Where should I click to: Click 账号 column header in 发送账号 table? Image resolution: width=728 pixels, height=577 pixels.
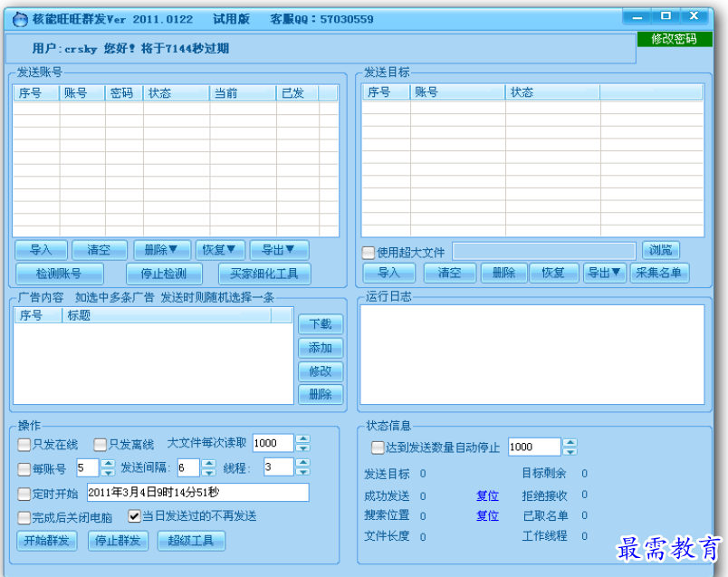coord(82,93)
